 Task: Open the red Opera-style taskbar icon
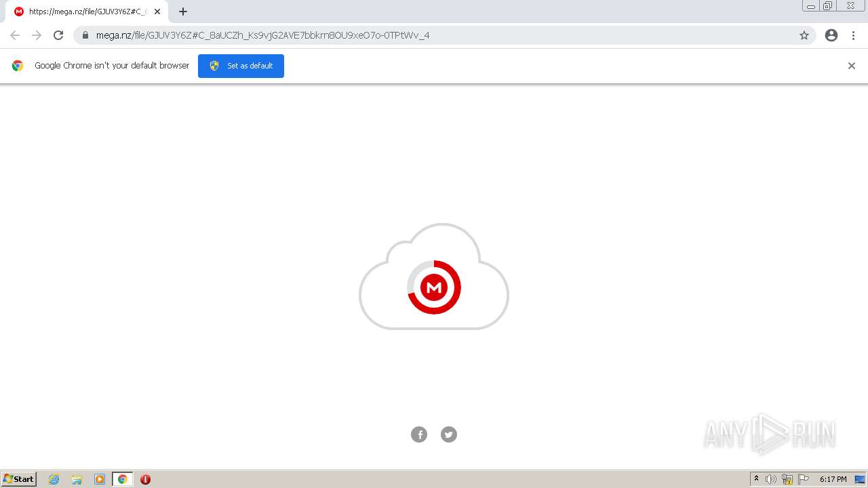tap(145, 479)
